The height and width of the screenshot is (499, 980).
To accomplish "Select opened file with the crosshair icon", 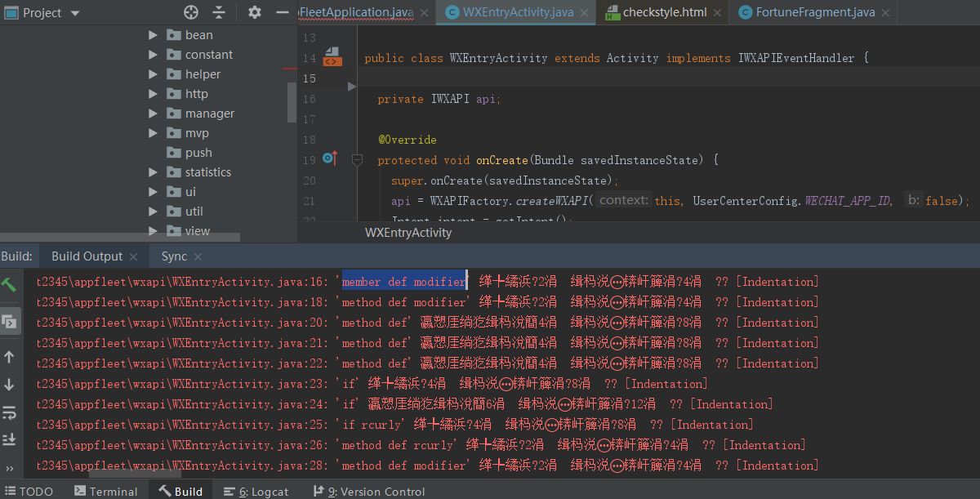I will [x=190, y=12].
